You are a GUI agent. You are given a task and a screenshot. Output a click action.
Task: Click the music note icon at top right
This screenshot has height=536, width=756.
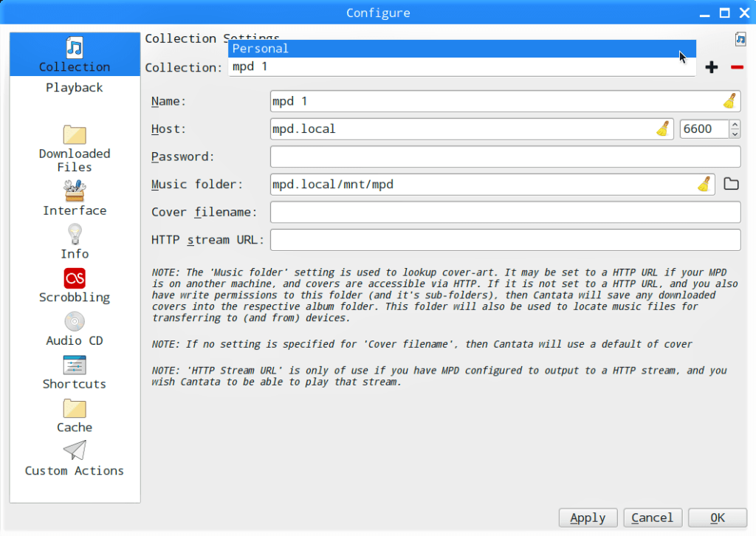tap(740, 39)
